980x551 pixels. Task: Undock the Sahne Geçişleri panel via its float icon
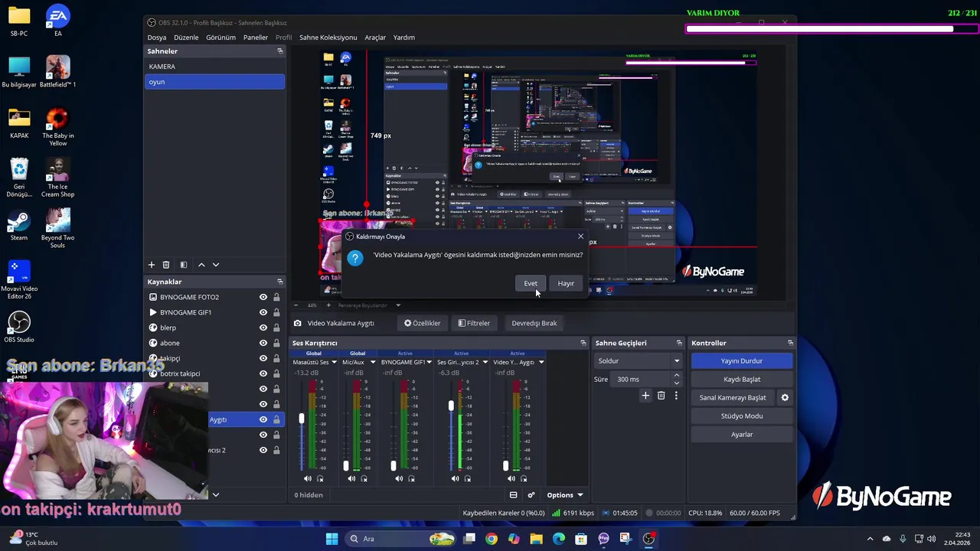click(x=678, y=343)
